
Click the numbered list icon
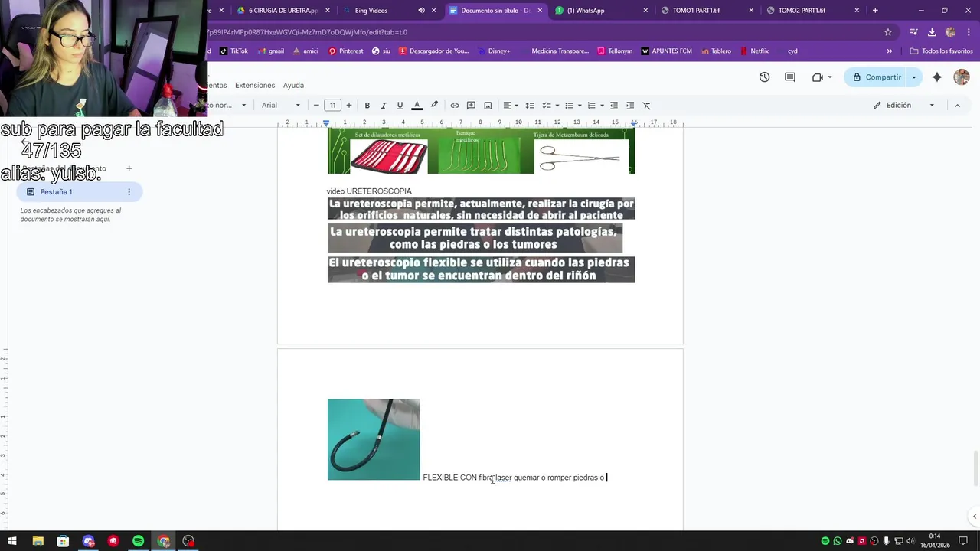(x=592, y=106)
